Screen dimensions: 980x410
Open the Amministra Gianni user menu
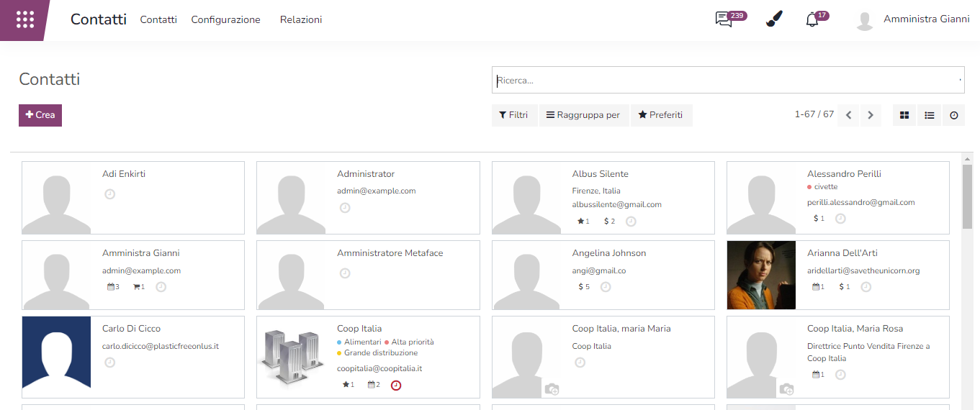[913, 19]
